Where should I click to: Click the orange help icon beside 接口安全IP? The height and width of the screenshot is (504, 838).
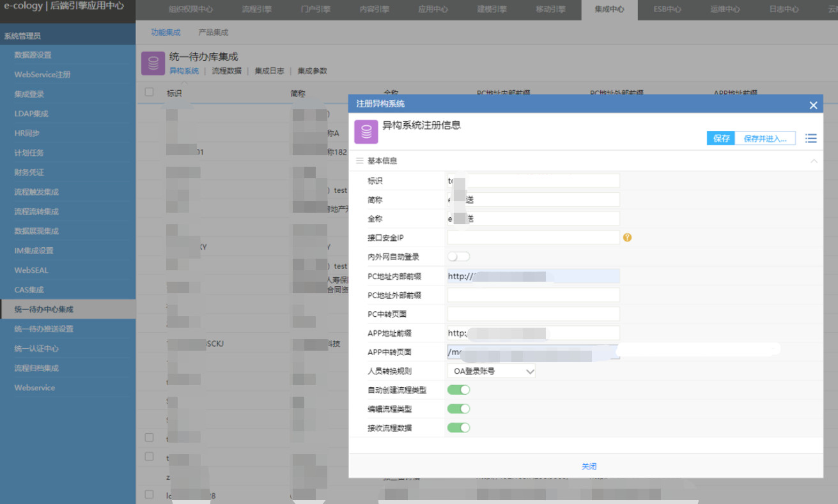(627, 238)
